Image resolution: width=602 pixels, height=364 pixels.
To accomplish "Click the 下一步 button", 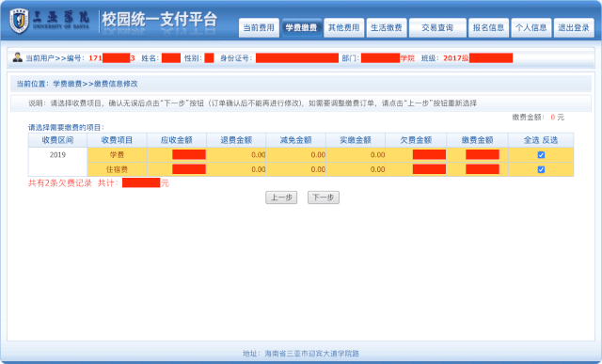I will [324, 198].
